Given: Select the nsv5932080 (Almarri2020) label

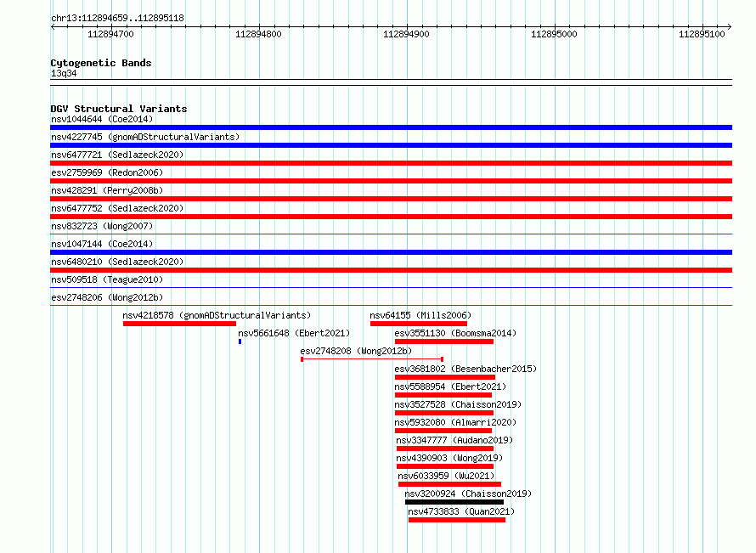Looking at the screenshot, I should coord(455,422).
